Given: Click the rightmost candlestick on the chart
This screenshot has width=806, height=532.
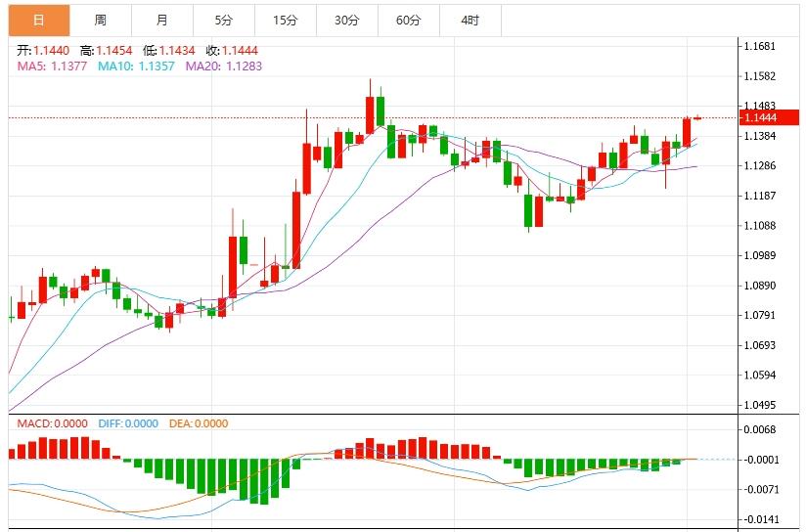Looking at the screenshot, I should (x=698, y=118).
